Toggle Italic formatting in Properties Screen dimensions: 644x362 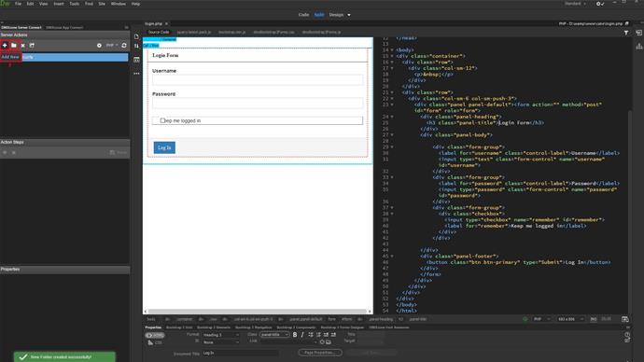tap(302, 335)
